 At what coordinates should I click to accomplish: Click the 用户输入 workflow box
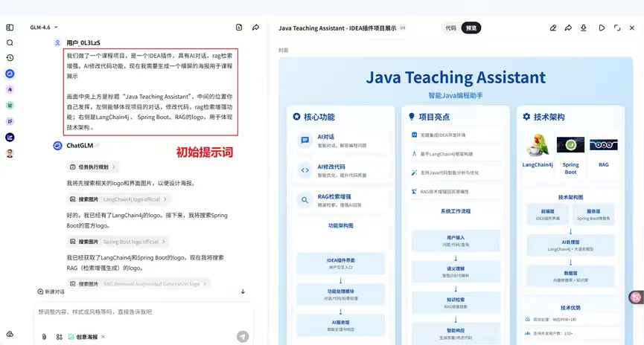pyautogui.click(x=456, y=240)
